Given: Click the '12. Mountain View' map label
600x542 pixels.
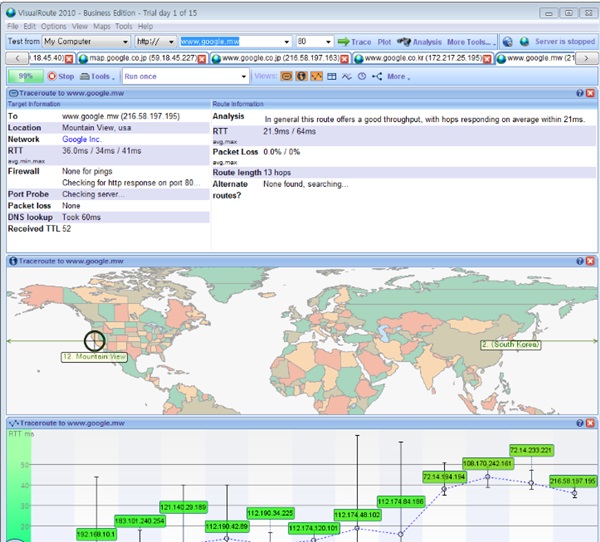Looking at the screenshot, I should (94, 357).
